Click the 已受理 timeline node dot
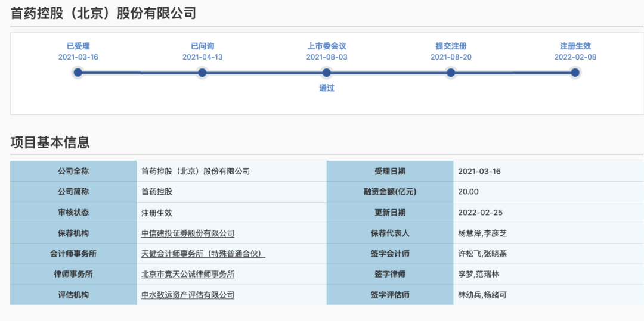The width and height of the screenshot is (644, 321). tap(78, 73)
